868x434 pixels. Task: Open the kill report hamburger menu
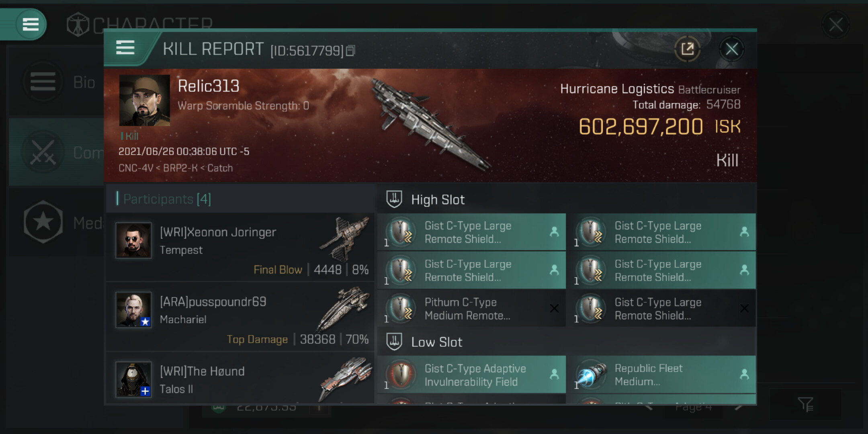point(125,48)
